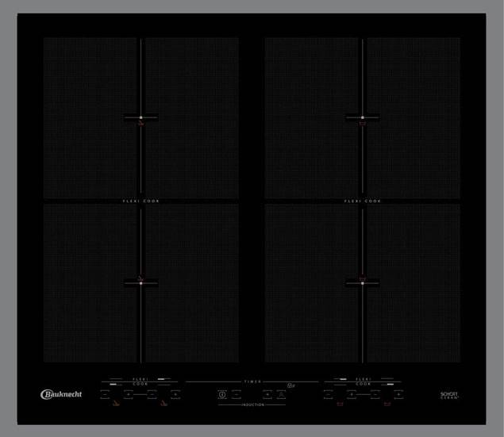Image resolution: width=504 pixels, height=437 pixels.
Task: Select FLEXI COOK label between left cooking zones
Action: coord(141,201)
